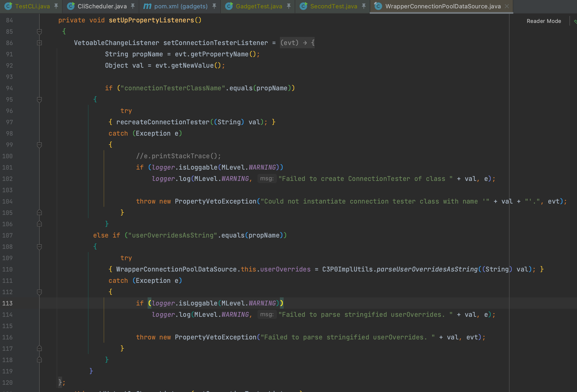Click the SecondTest.java class file icon

pos(303,6)
